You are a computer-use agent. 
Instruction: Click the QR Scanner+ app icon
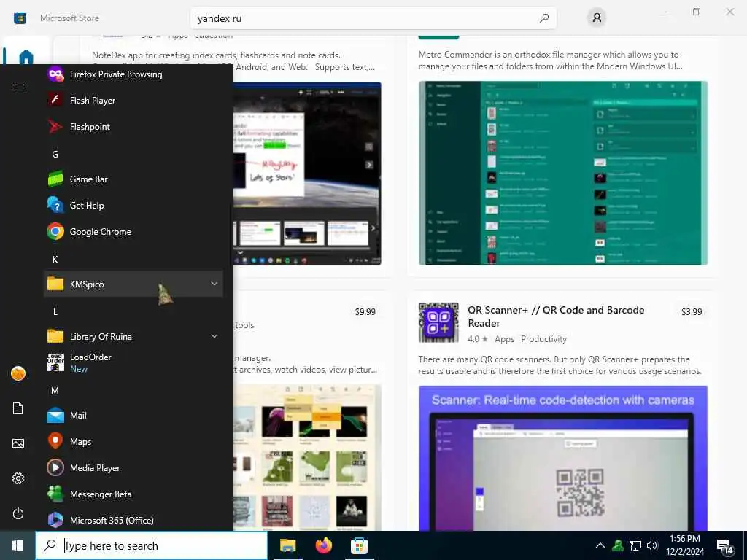(x=438, y=322)
